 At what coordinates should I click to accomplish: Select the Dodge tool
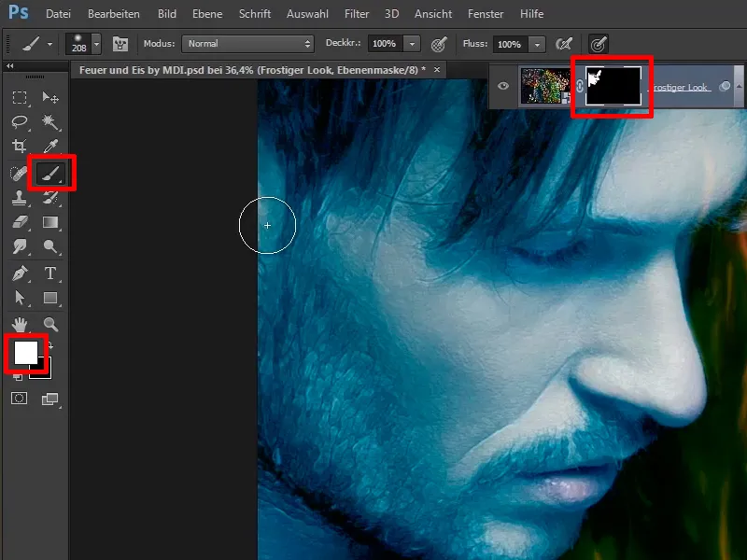(x=50, y=246)
